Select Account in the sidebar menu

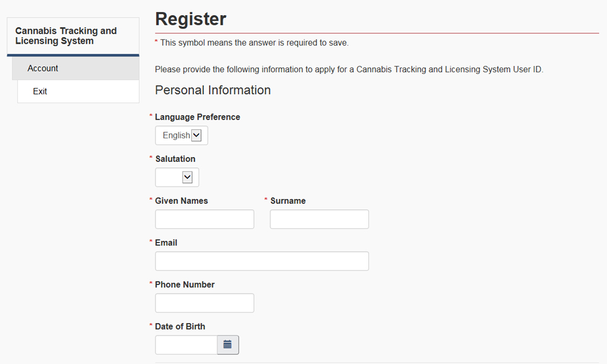click(43, 69)
